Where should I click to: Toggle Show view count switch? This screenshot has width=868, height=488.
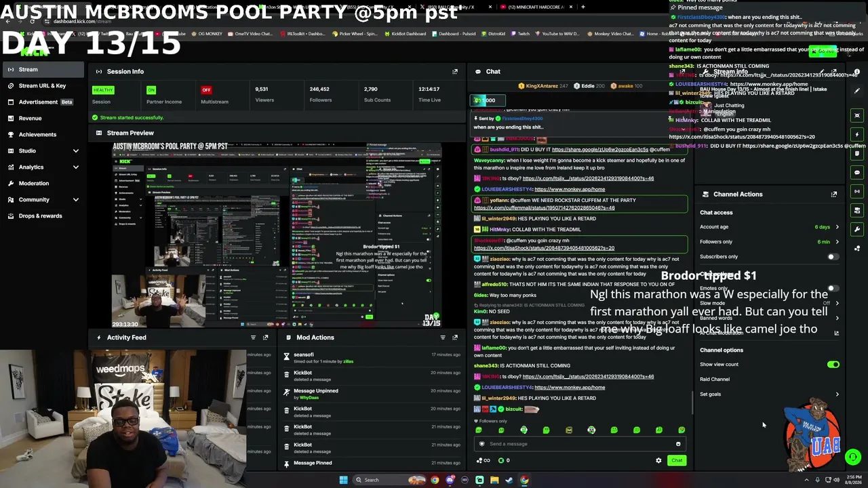coord(833,365)
